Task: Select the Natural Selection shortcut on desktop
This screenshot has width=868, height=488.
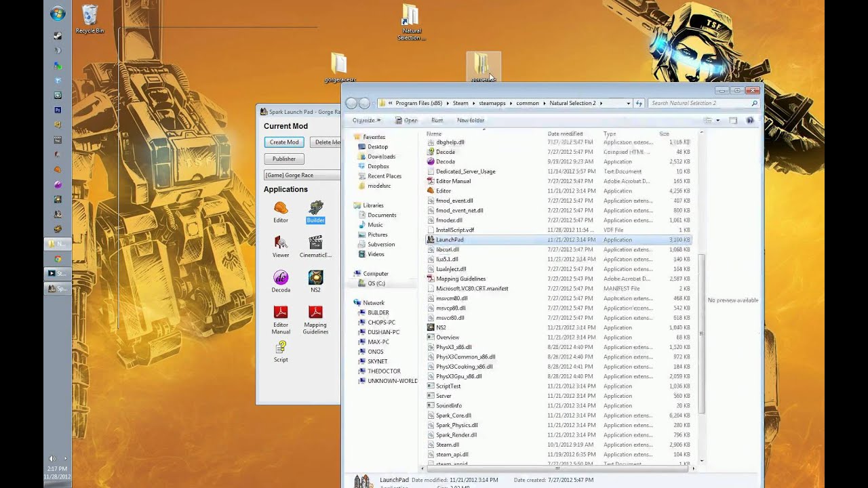Action: coord(411,22)
